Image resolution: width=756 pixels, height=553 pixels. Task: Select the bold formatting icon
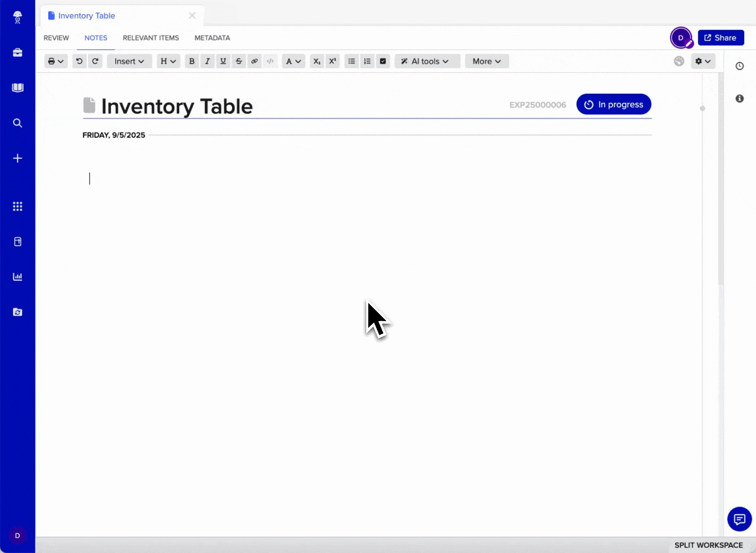point(192,61)
